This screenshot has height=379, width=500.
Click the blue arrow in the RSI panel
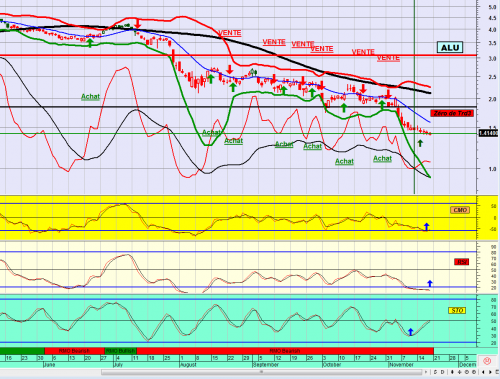(430, 283)
